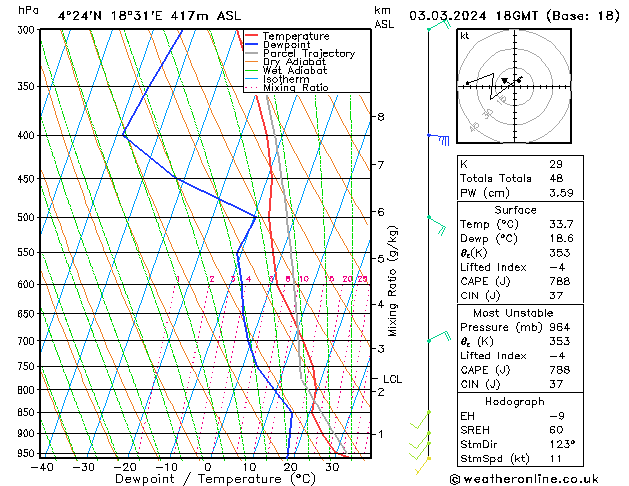The image size is (629, 486).
Task: Click the wind barb at 500 hPa
Action: tap(435, 221)
